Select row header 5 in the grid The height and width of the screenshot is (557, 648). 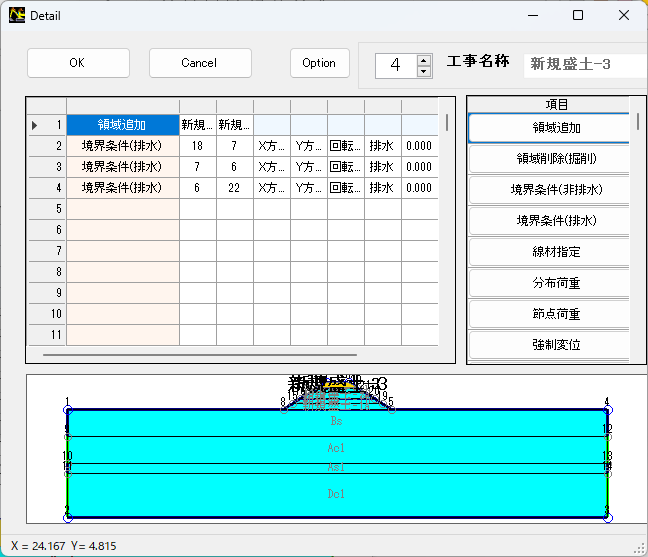(46, 209)
